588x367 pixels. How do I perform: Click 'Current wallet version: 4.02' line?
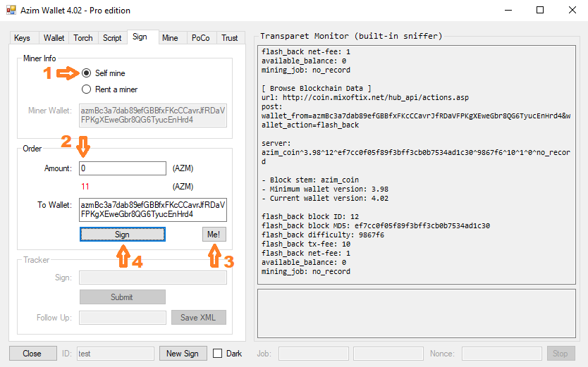point(325,198)
